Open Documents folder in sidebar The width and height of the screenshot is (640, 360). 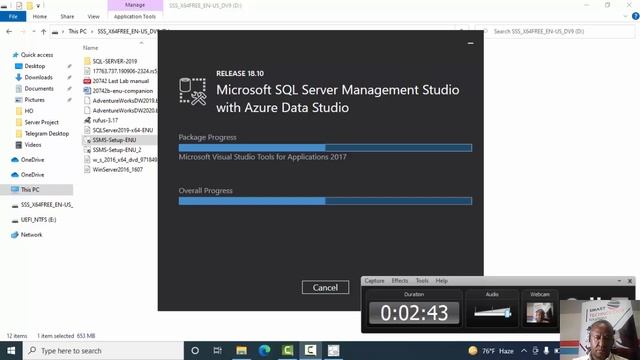click(x=39, y=89)
